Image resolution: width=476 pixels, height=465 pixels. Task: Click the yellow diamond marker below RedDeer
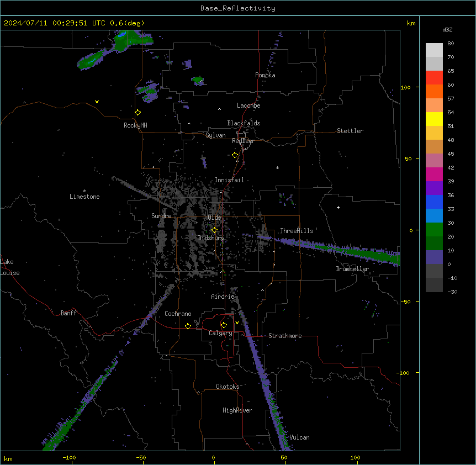235,155
